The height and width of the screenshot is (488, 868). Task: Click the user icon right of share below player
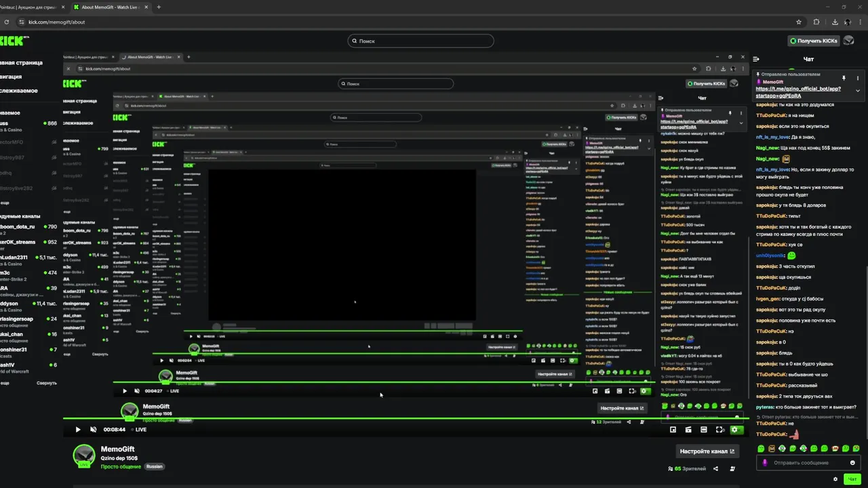pyautogui.click(x=732, y=468)
